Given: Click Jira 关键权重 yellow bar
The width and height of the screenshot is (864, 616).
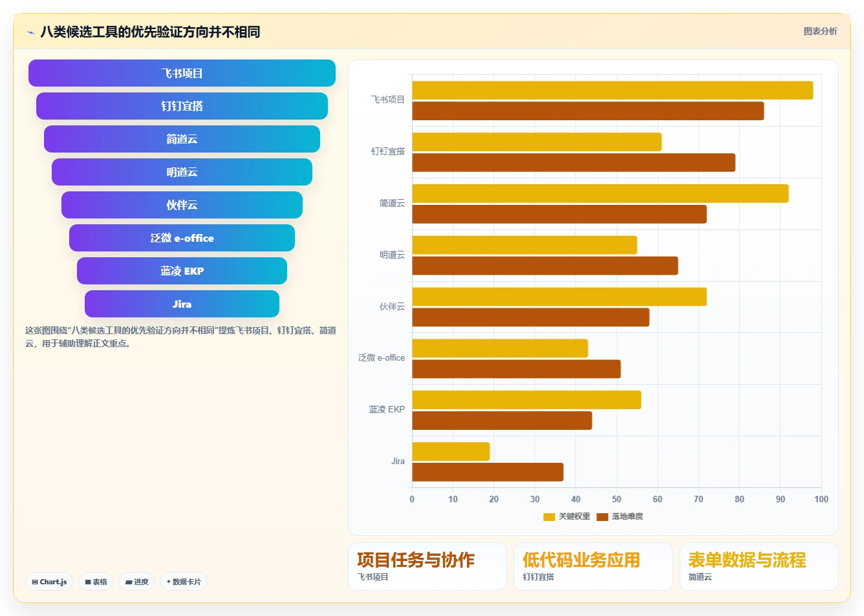Looking at the screenshot, I should [x=451, y=452].
